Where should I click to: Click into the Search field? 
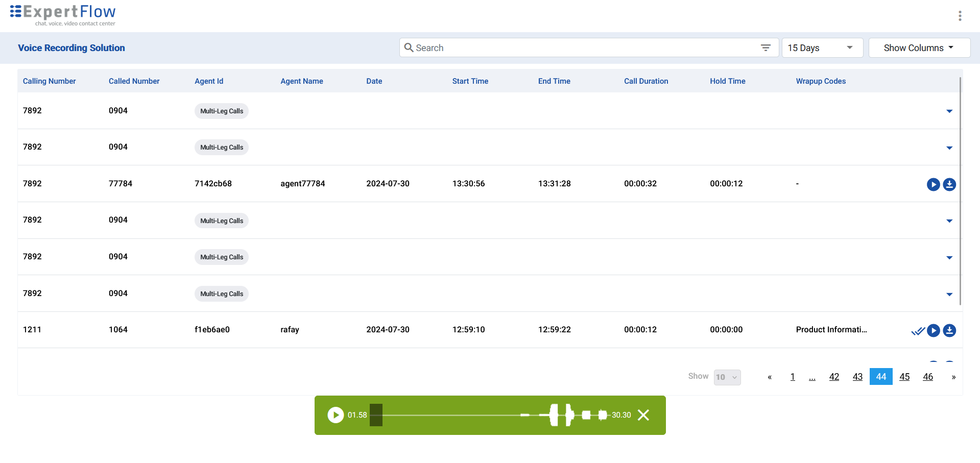tap(582, 47)
